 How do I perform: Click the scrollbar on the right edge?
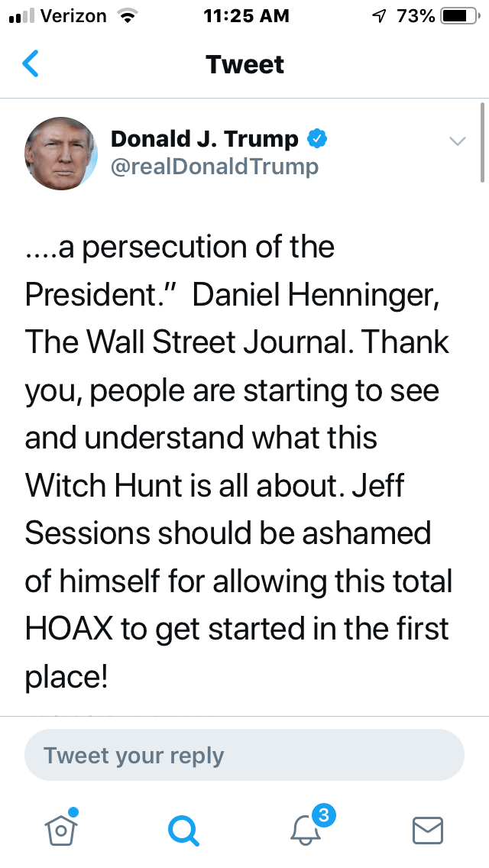483,143
